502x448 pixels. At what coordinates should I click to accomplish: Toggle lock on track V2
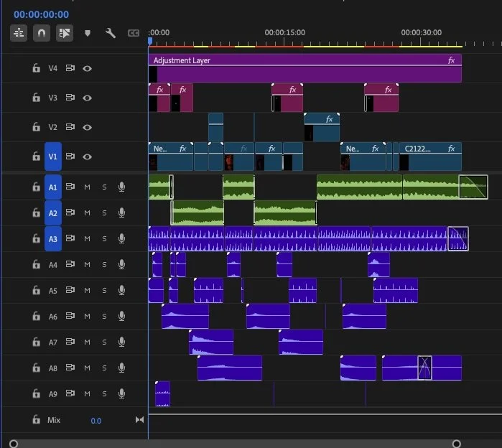[x=36, y=127]
